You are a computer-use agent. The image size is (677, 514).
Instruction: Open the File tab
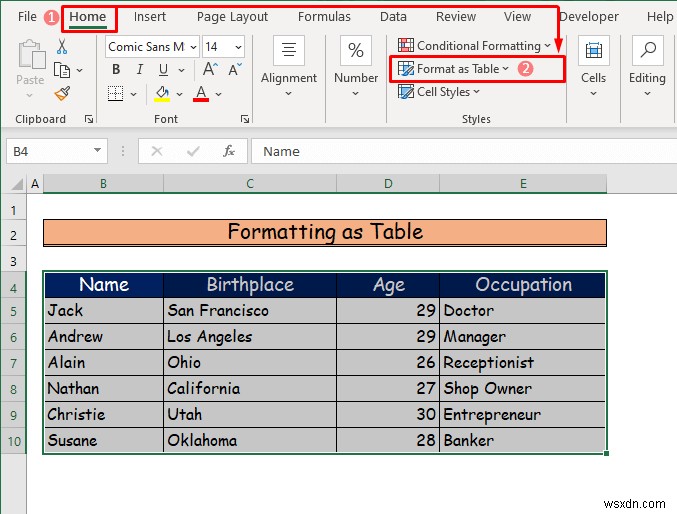pyautogui.click(x=27, y=16)
